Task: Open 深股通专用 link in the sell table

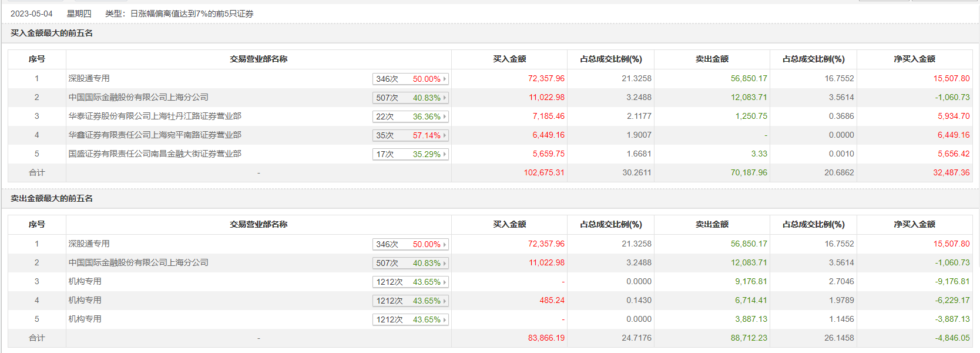Action: (x=89, y=244)
